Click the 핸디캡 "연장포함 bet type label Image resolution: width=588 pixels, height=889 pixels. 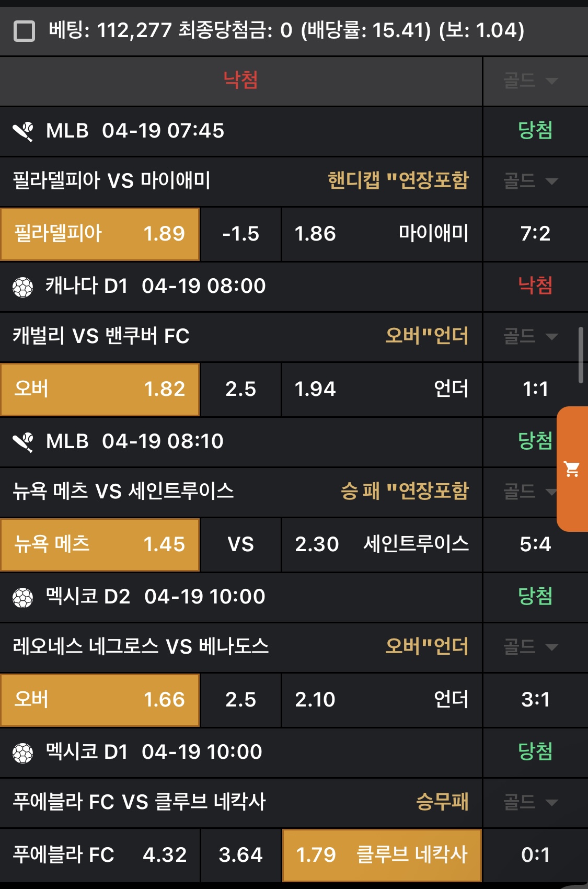pos(398,181)
